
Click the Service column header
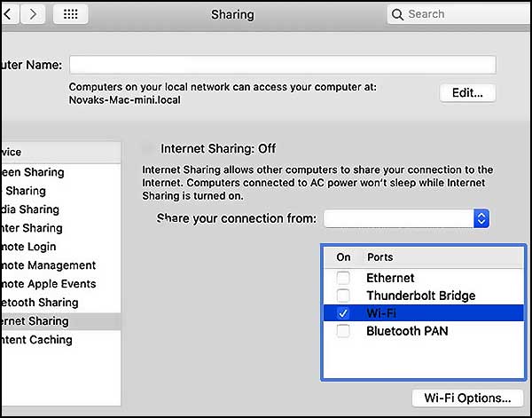click(60, 153)
